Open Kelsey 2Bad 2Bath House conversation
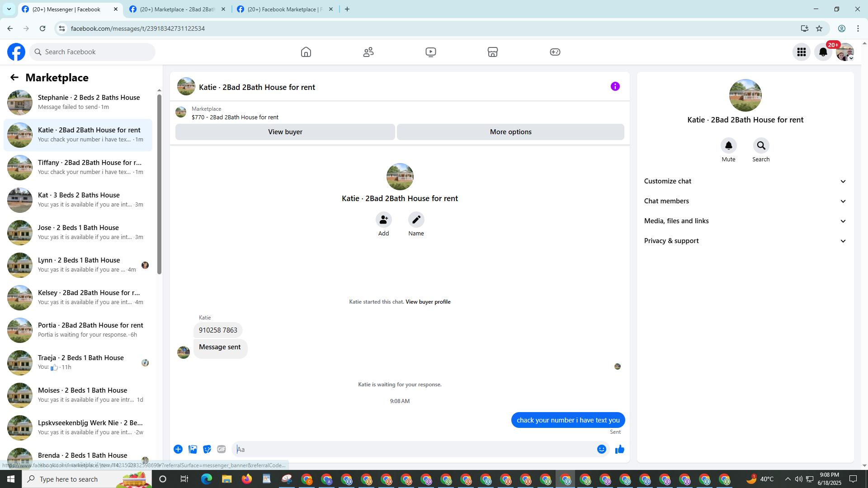This screenshot has height=488, width=868. tap(78, 298)
